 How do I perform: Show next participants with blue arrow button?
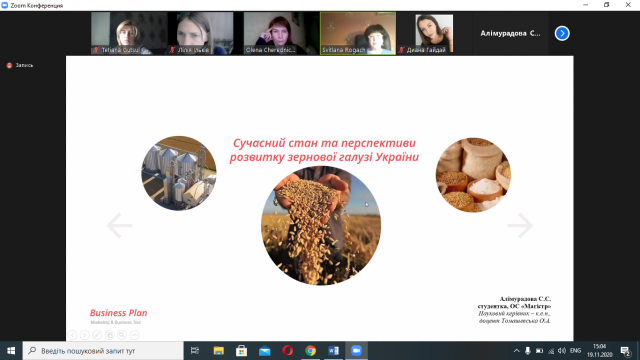click(x=562, y=33)
